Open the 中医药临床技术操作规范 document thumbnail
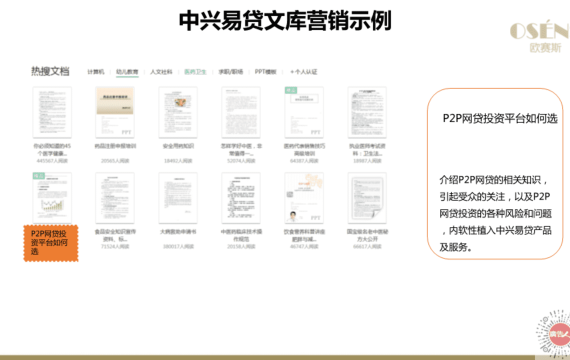 pyautogui.click(x=241, y=198)
